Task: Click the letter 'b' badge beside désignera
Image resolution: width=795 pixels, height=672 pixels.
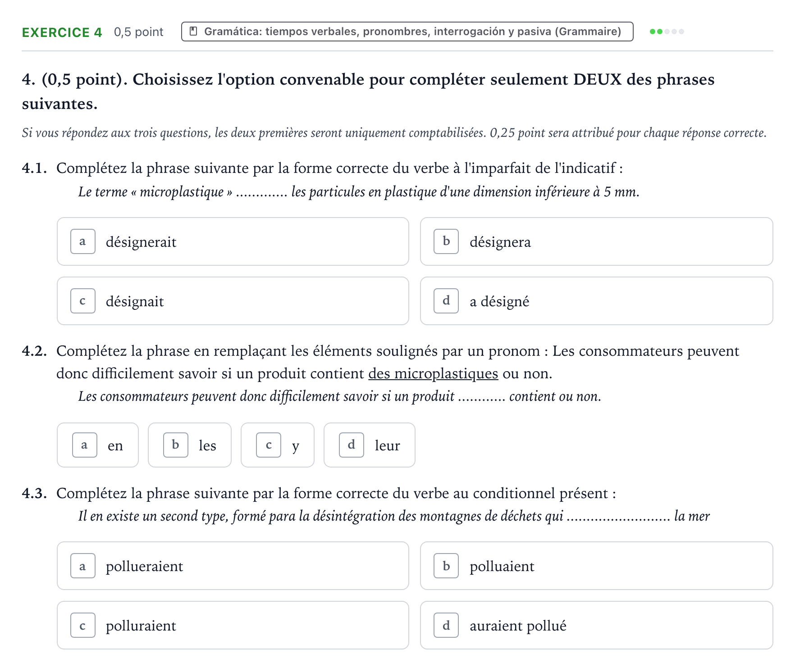Action: pos(446,241)
